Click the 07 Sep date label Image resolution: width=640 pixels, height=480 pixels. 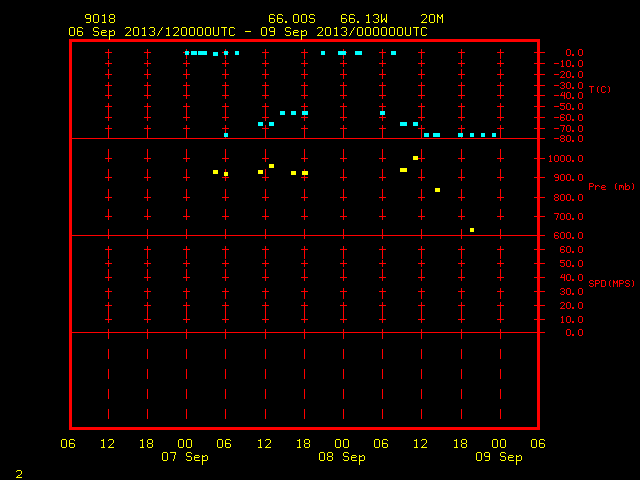(x=185, y=457)
